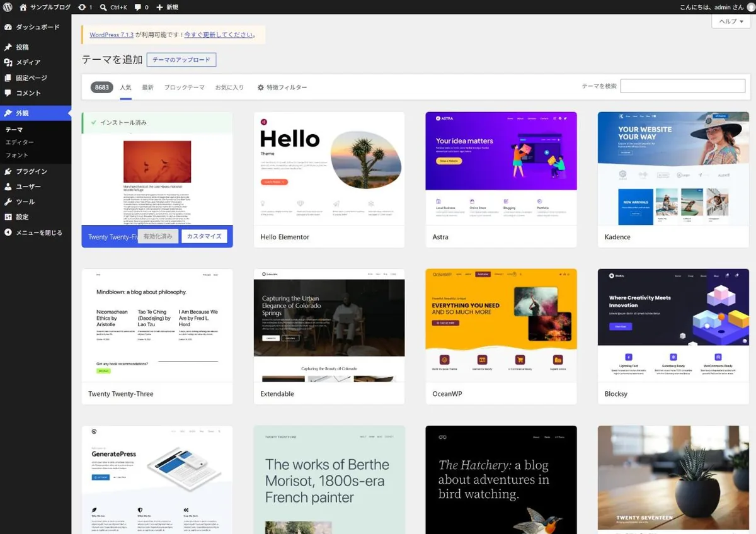
Task: Click the media icon for メディア
Action: coord(8,62)
